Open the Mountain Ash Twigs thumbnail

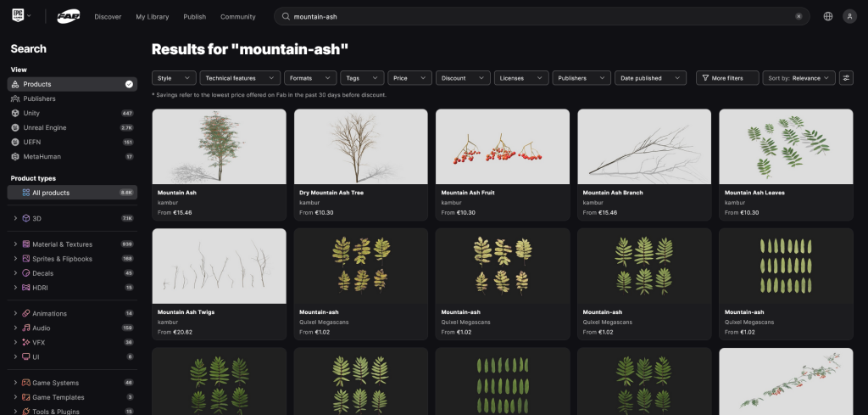pos(220,266)
